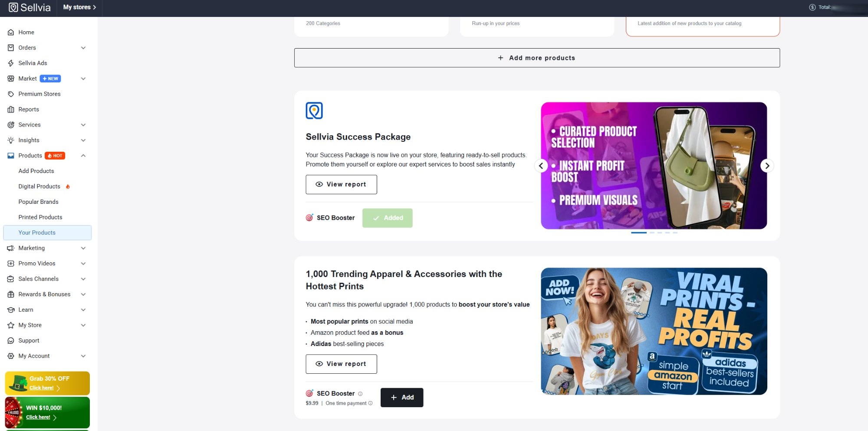This screenshot has height=431, width=868.
Task: Select Your Products menu item
Action: coord(37,233)
